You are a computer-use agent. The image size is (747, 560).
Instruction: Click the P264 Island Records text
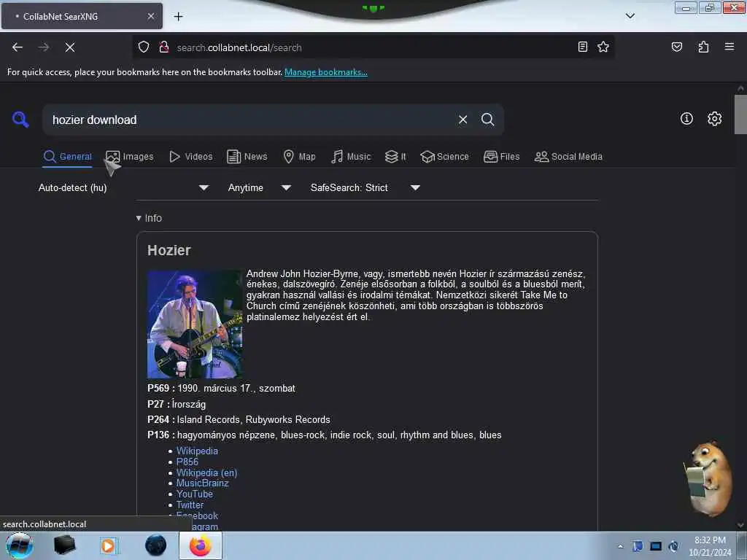pos(253,419)
